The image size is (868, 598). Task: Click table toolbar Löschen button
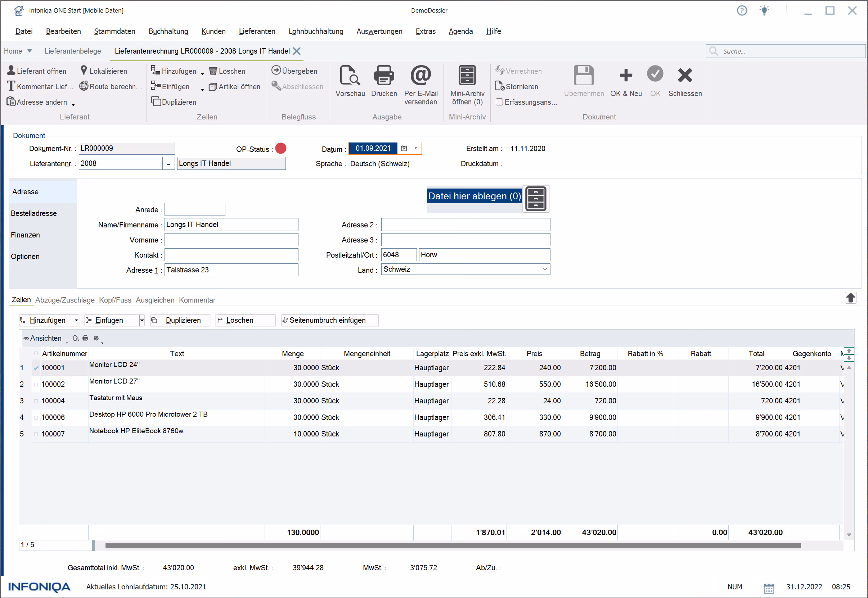pyautogui.click(x=246, y=320)
